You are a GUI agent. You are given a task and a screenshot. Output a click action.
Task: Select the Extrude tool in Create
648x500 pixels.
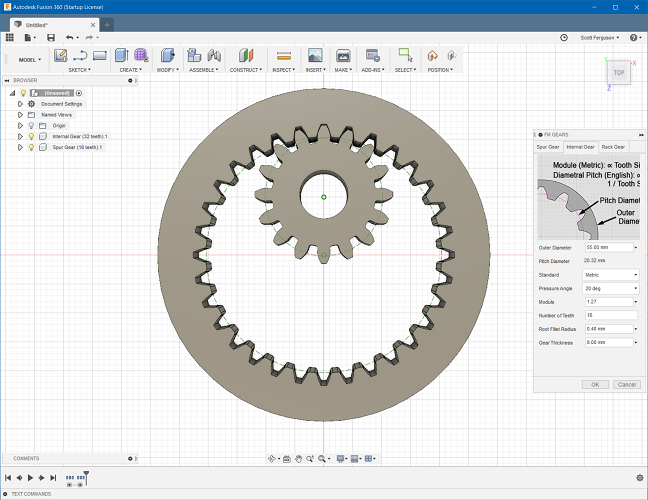click(121, 55)
